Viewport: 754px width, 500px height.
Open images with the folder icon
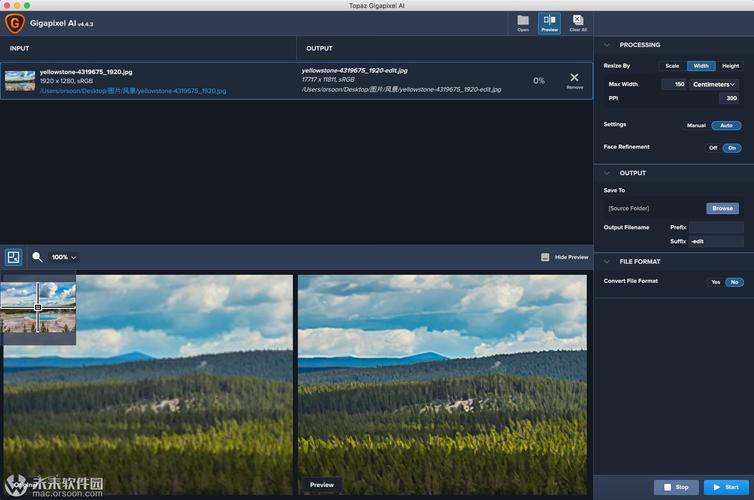(523, 23)
